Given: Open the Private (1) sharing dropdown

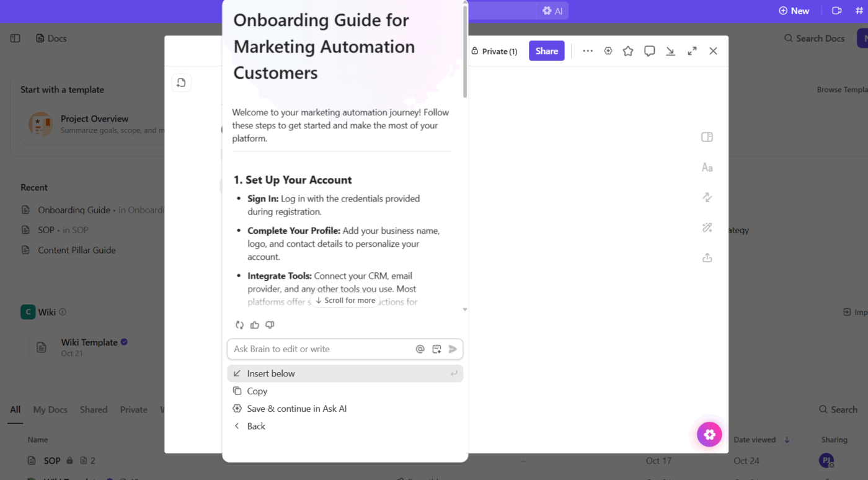Looking at the screenshot, I should (x=494, y=51).
